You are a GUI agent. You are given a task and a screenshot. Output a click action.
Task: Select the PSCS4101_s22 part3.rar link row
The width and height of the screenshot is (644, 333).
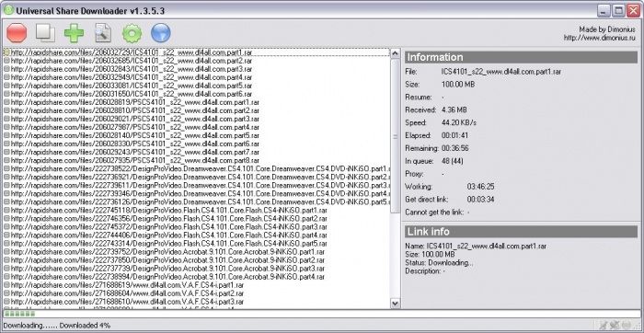(x=196, y=119)
